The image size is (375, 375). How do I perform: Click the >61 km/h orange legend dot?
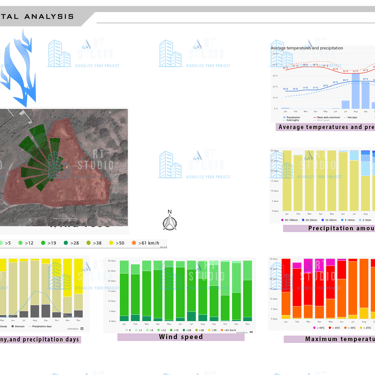click(134, 243)
